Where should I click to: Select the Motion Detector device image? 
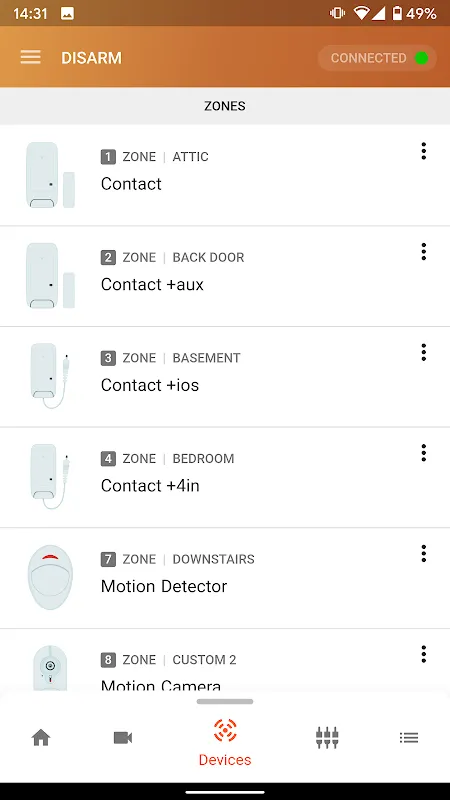pyautogui.click(x=50, y=578)
